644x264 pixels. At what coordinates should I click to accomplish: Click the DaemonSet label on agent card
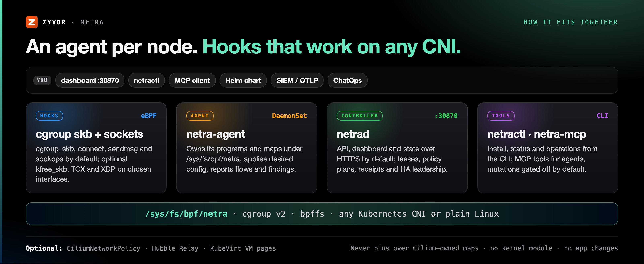coord(290,116)
